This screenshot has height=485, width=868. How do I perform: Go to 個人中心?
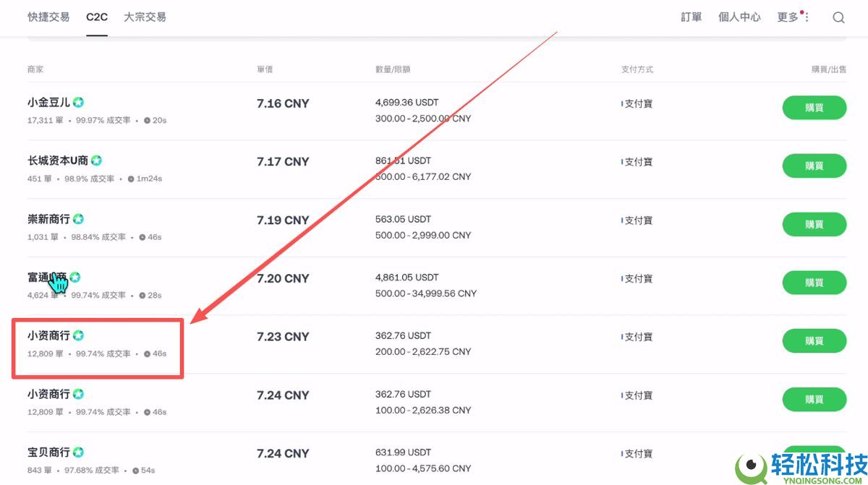click(x=739, y=17)
